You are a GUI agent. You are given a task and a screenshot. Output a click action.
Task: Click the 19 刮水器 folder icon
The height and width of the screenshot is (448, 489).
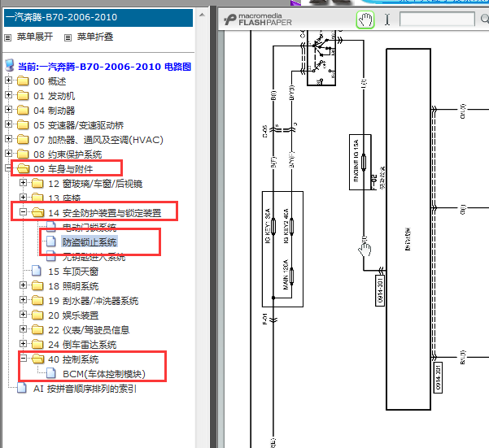tap(37, 300)
